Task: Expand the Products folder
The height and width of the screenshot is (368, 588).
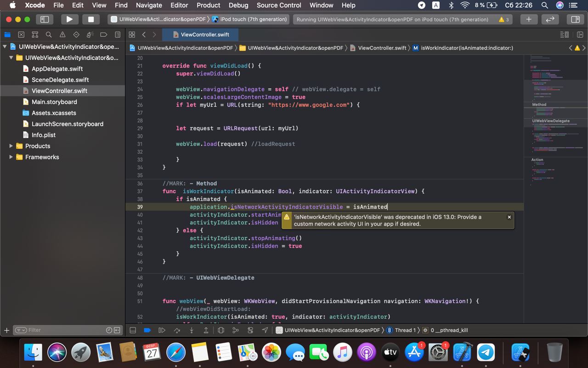Action: 11,146
